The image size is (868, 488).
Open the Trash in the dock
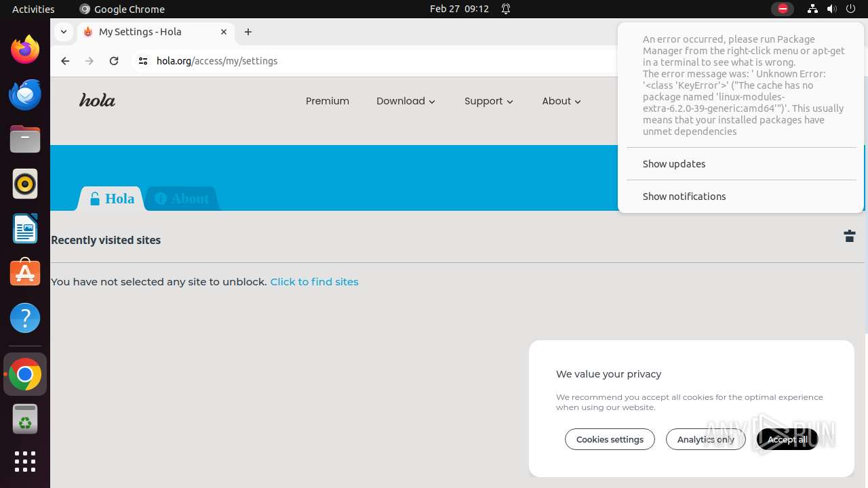25,419
